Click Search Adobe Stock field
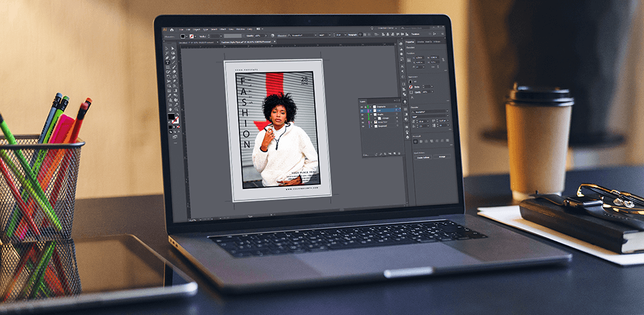The image size is (644, 315). [x=416, y=28]
